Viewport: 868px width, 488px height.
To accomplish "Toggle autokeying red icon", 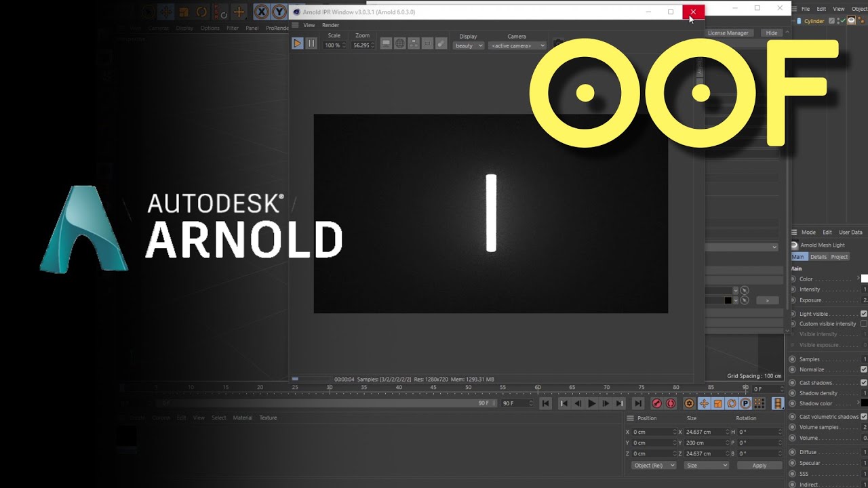I will click(x=671, y=403).
